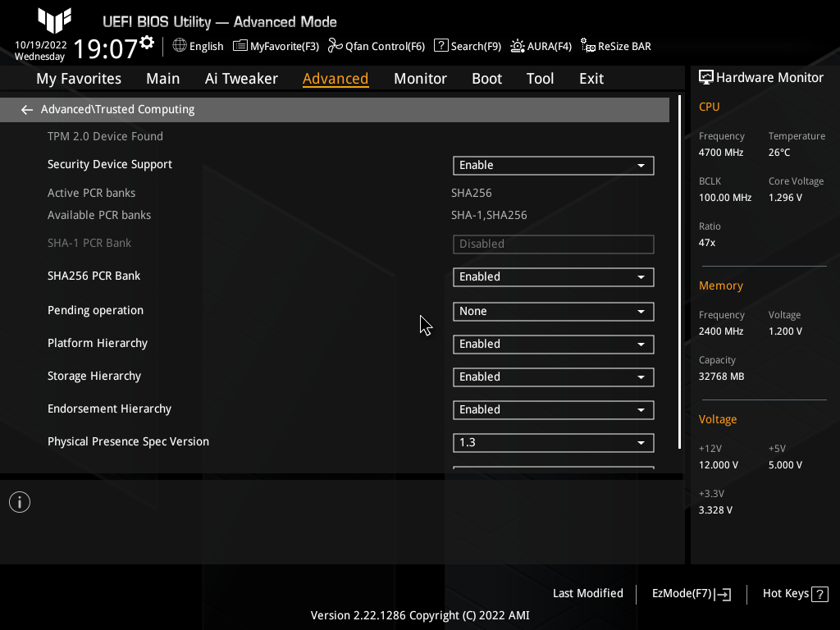Open the MyFavorite panel
The image size is (840, 630).
coord(276,46)
